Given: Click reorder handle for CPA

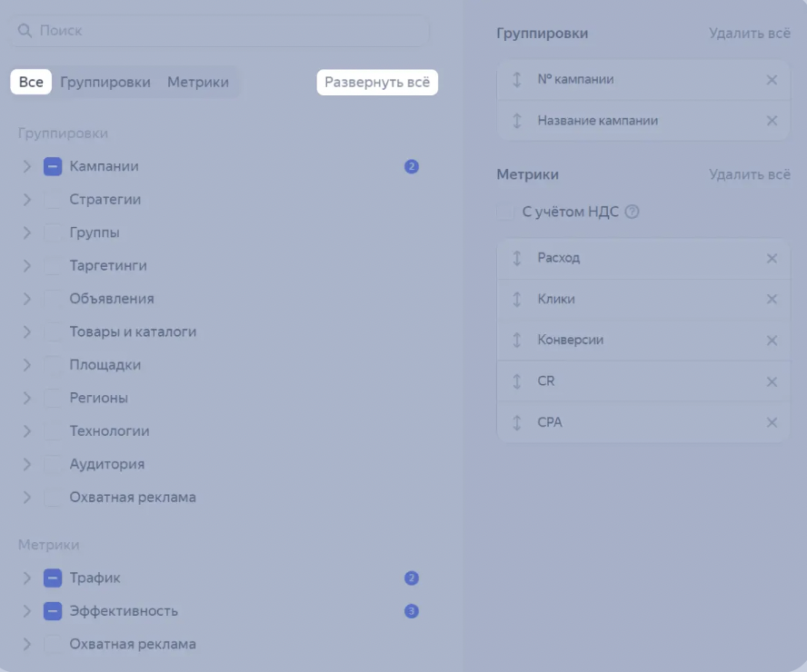Looking at the screenshot, I should click(x=517, y=422).
